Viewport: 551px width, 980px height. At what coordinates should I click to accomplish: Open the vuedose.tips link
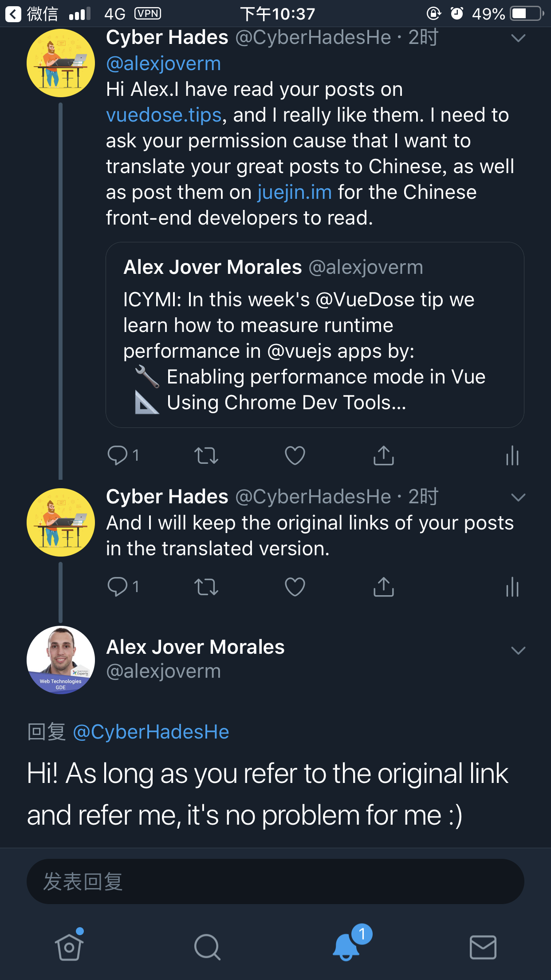tap(164, 115)
